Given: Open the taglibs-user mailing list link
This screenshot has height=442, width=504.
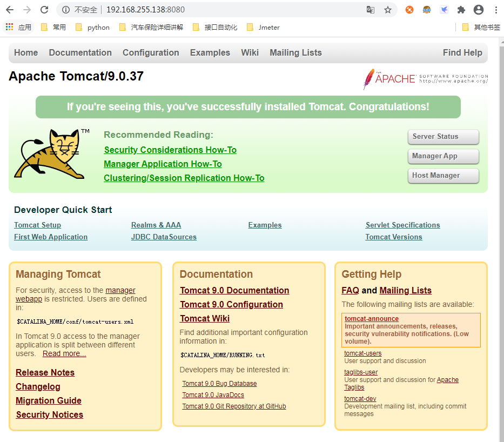Looking at the screenshot, I should click(x=361, y=372).
